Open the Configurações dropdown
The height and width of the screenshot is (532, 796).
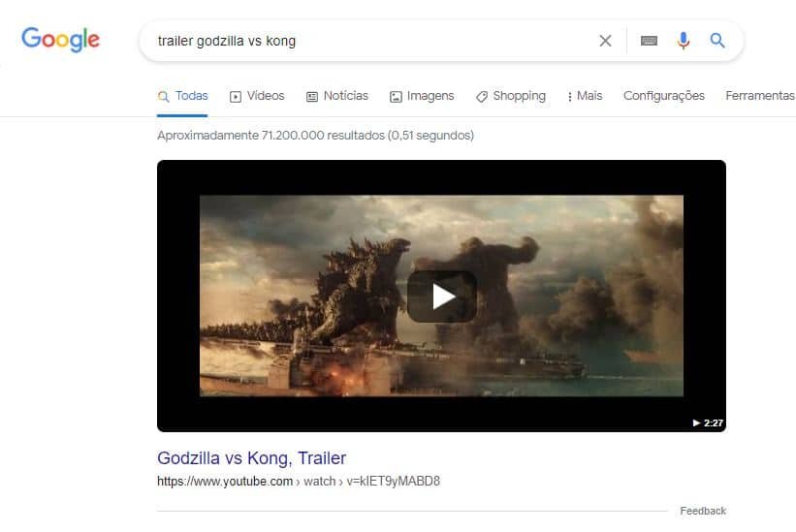point(663,96)
